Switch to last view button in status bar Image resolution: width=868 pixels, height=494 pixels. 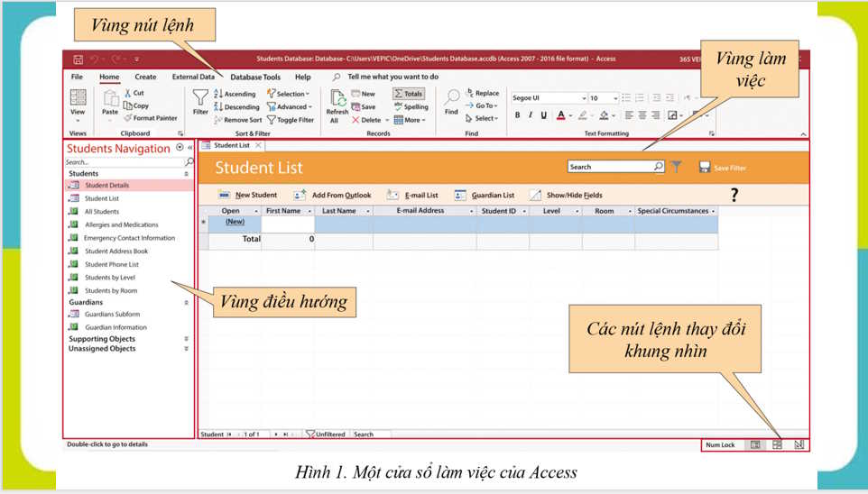pos(799,444)
